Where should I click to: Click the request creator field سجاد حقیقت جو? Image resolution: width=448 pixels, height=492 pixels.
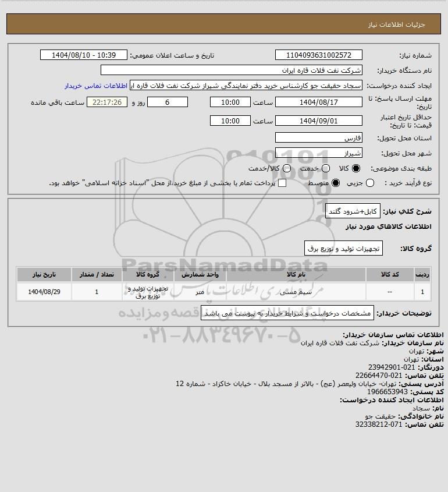coord(246,86)
